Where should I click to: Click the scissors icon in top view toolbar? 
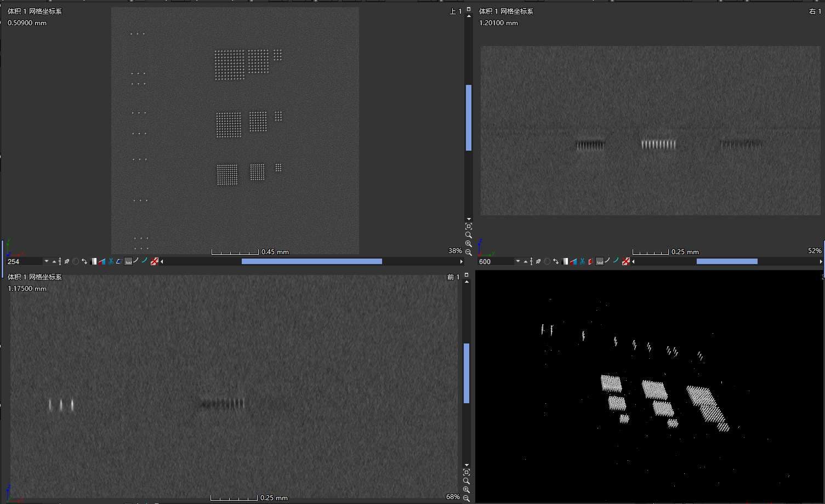click(x=111, y=261)
